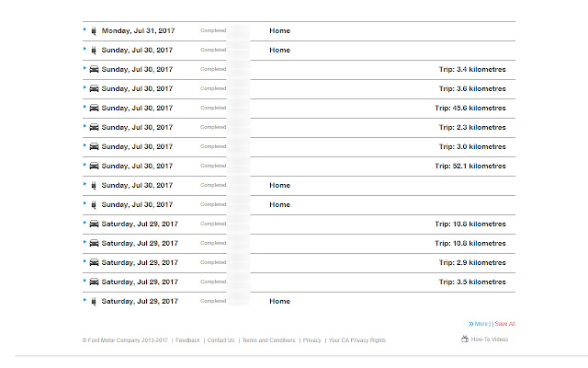
Task: Click Sunday date on the 52.1 kilometres row
Action: (137, 166)
